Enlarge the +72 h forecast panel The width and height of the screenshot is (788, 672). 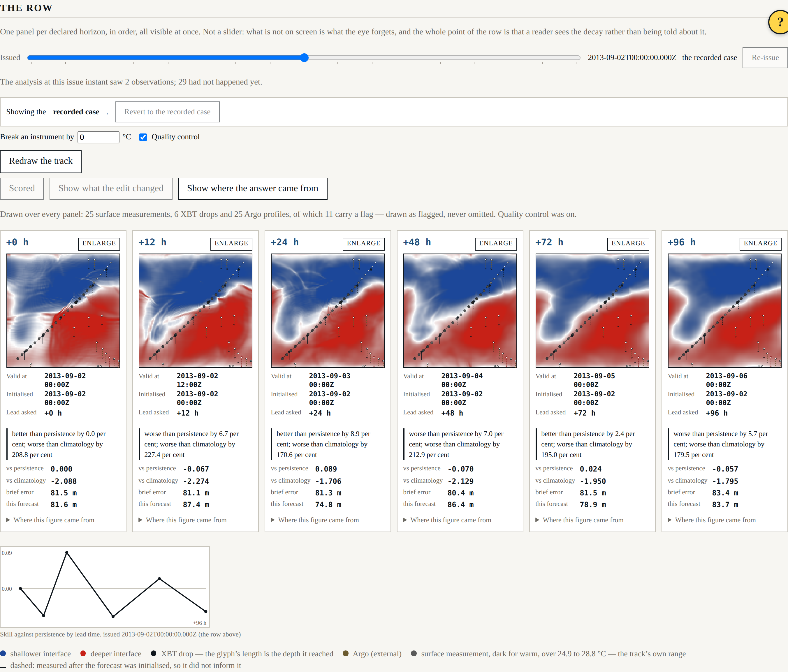628,243
